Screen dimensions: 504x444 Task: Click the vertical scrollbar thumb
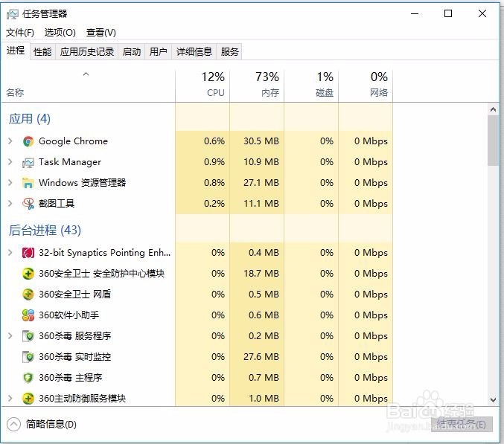pyautogui.click(x=493, y=141)
